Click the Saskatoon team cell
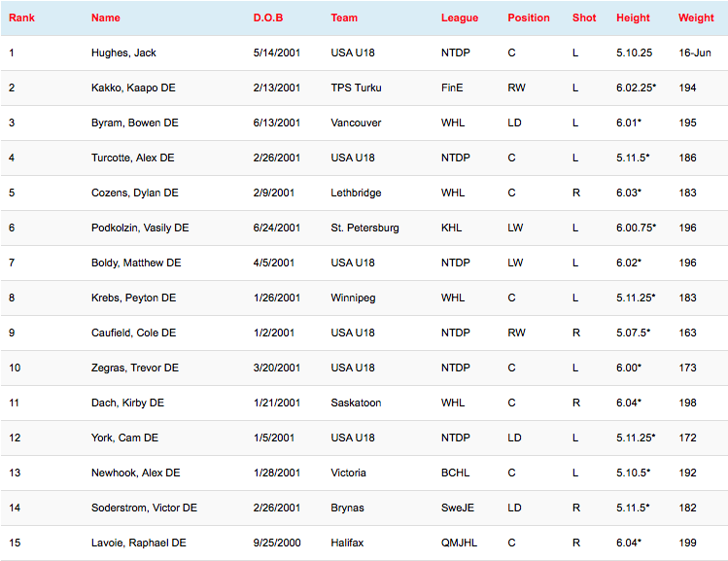The image size is (728, 561). (x=356, y=403)
